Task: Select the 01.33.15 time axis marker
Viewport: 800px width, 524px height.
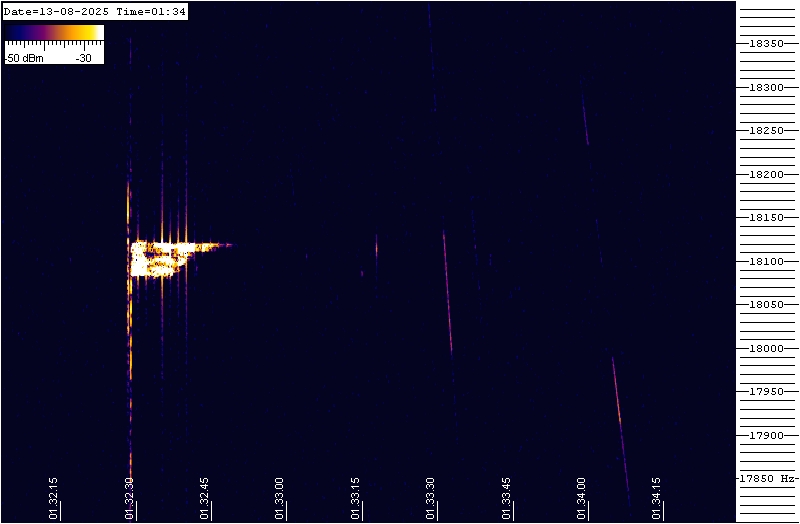Action: point(355,498)
